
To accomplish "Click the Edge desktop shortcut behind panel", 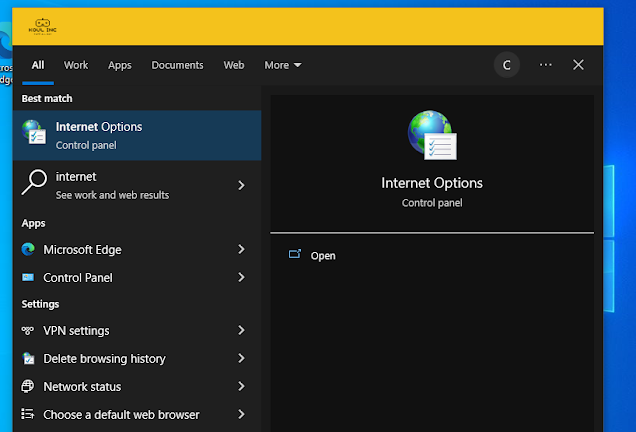I will [x=6, y=53].
